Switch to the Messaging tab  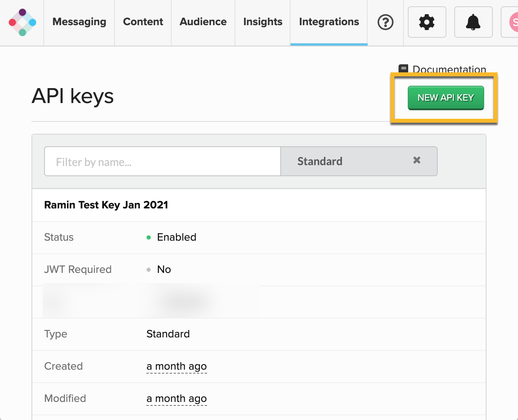79,22
